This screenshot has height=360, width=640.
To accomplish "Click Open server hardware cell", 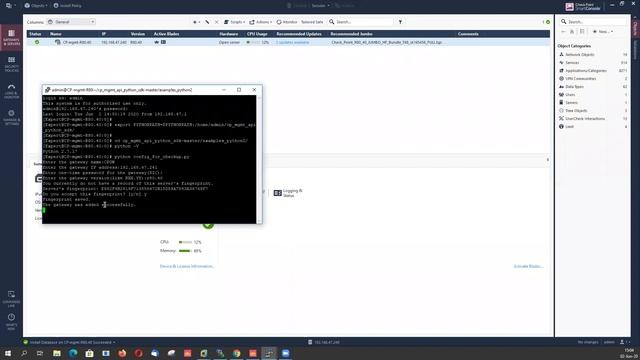I will (229, 42).
